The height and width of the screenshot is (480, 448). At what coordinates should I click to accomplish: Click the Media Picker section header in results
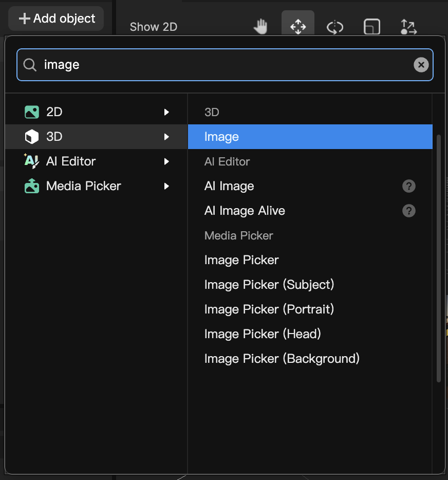(239, 235)
